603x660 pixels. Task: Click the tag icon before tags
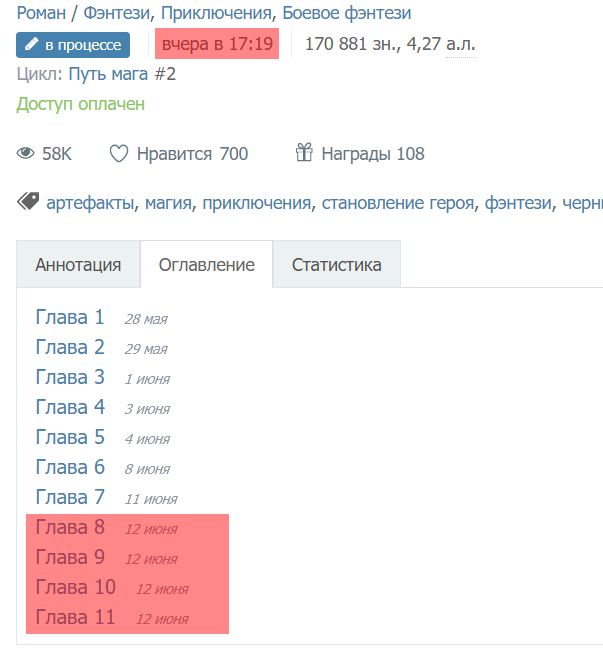(x=28, y=202)
